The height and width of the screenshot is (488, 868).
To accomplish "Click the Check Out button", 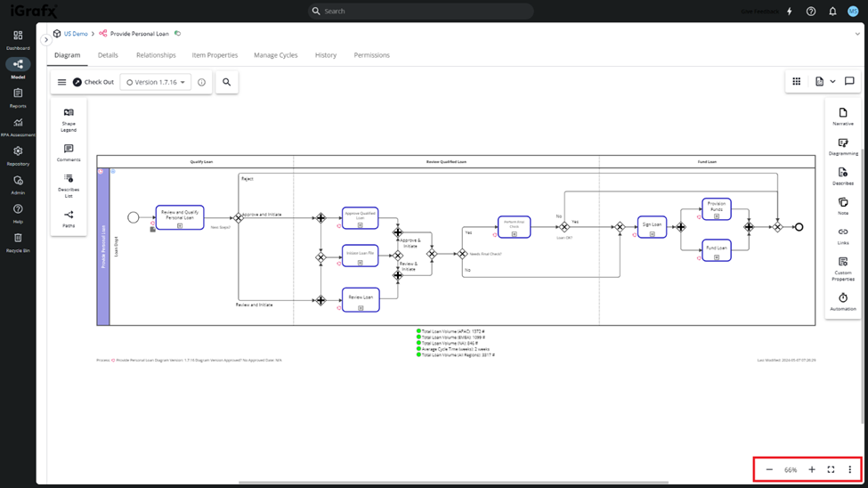I will coord(93,82).
